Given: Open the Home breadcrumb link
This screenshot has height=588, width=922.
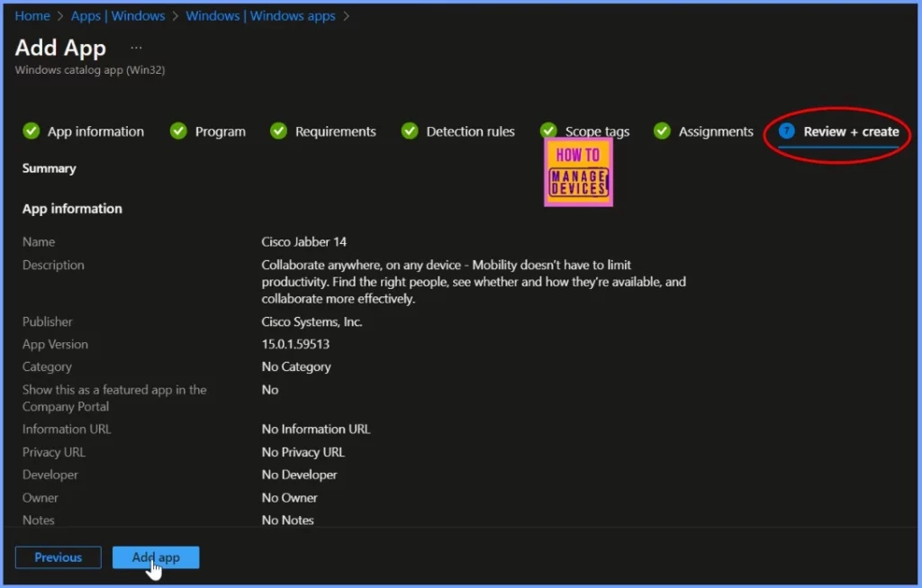Looking at the screenshot, I should point(32,16).
